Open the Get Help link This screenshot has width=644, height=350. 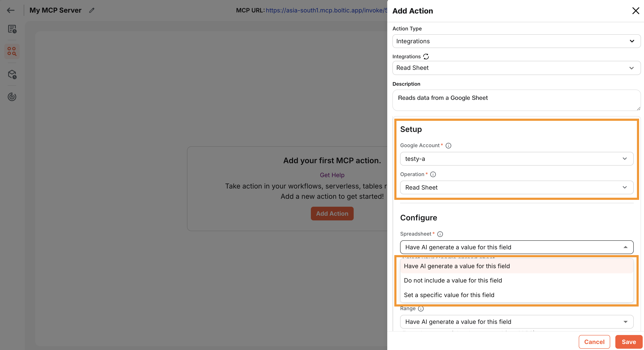tap(332, 175)
